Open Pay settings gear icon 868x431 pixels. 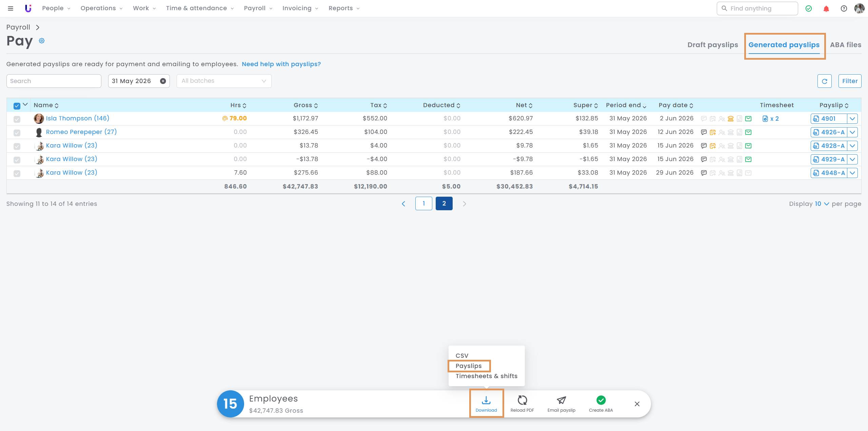pyautogui.click(x=42, y=41)
